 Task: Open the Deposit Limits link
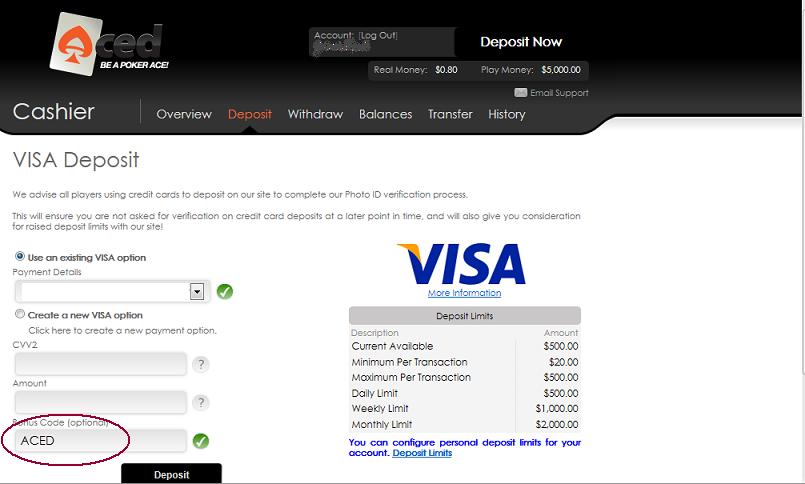coord(422,453)
